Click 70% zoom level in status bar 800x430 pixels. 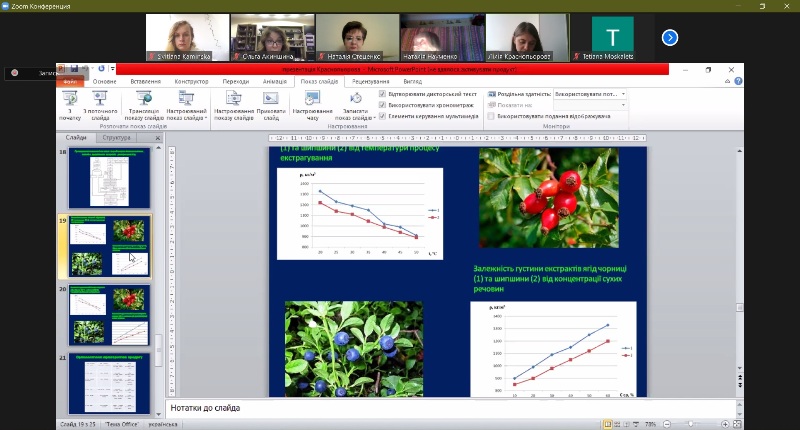[x=651, y=424]
